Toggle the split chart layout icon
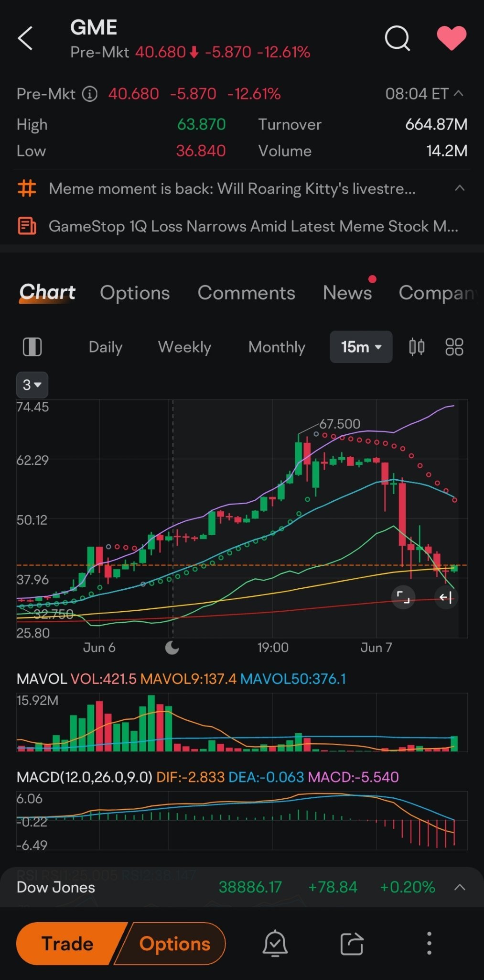Image resolution: width=484 pixels, height=980 pixels. tap(32, 347)
